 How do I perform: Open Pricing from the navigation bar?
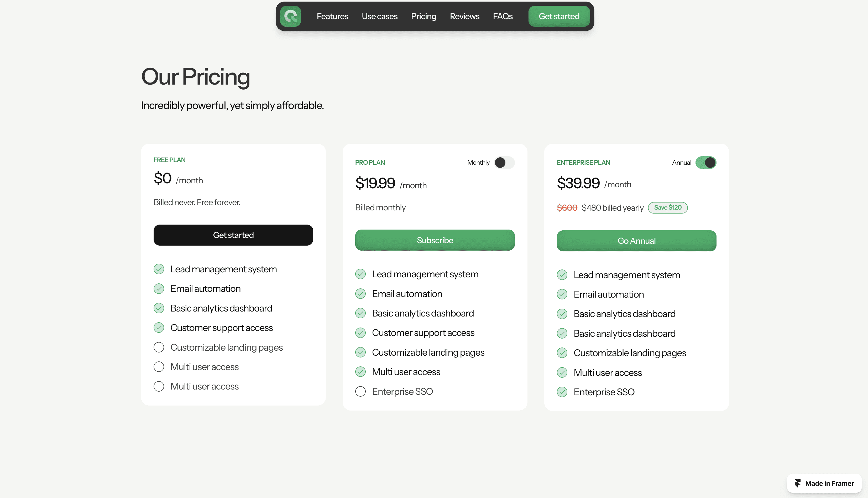[x=423, y=16]
